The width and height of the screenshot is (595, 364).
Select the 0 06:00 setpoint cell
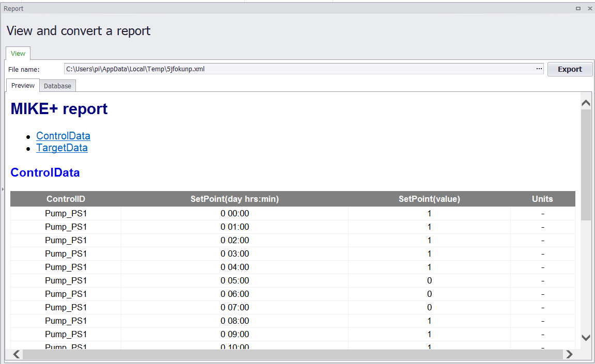(x=235, y=294)
